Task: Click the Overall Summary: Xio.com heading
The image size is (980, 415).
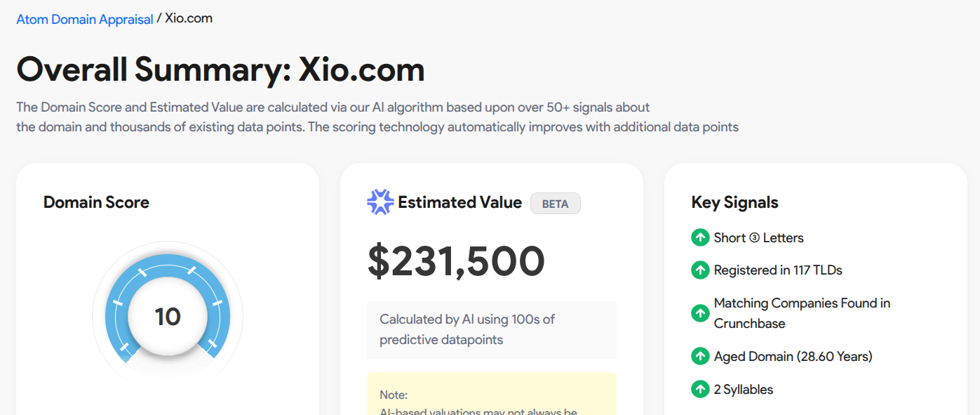Action: 220,70
